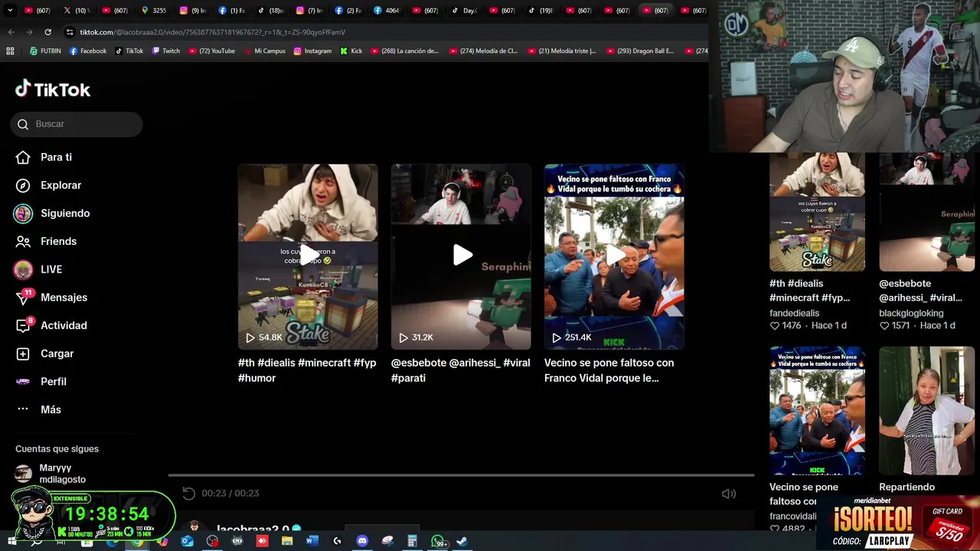Open the browser apps grid icon
The width and height of the screenshot is (980, 551).
pos(10,51)
